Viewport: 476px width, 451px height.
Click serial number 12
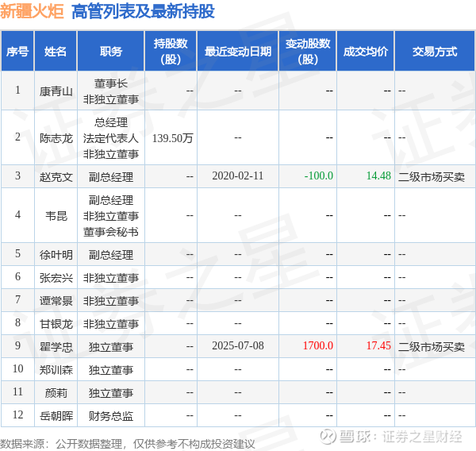click(x=17, y=414)
